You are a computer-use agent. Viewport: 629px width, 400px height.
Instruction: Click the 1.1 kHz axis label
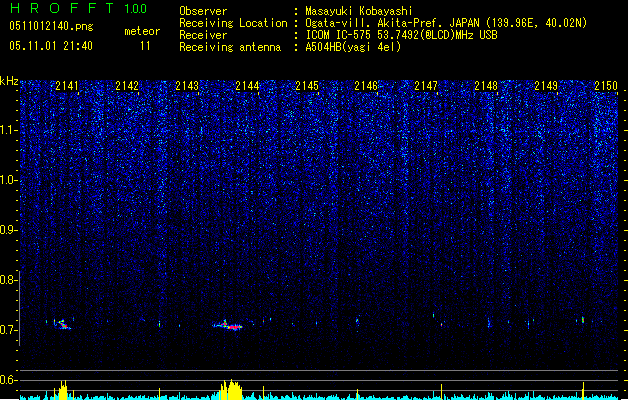point(9,130)
